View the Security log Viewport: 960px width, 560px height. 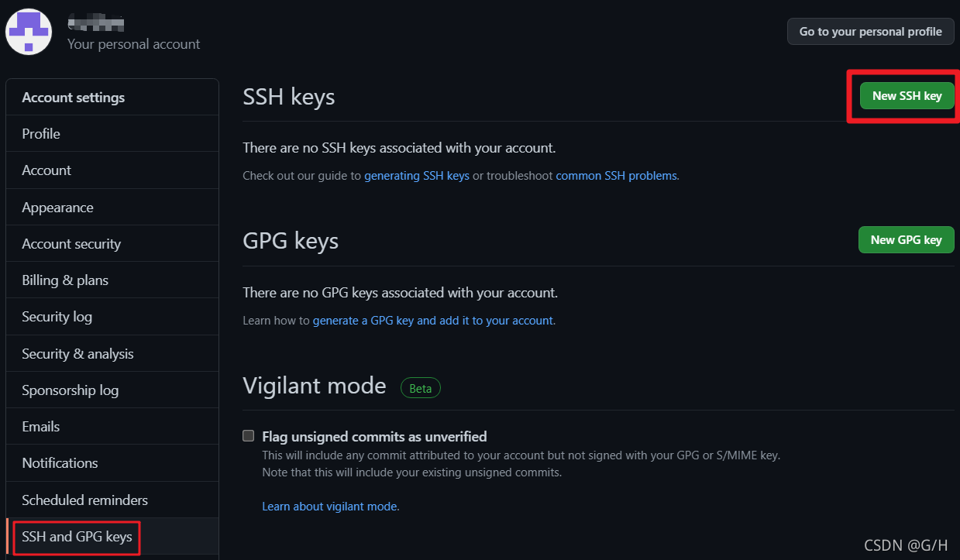(x=57, y=317)
